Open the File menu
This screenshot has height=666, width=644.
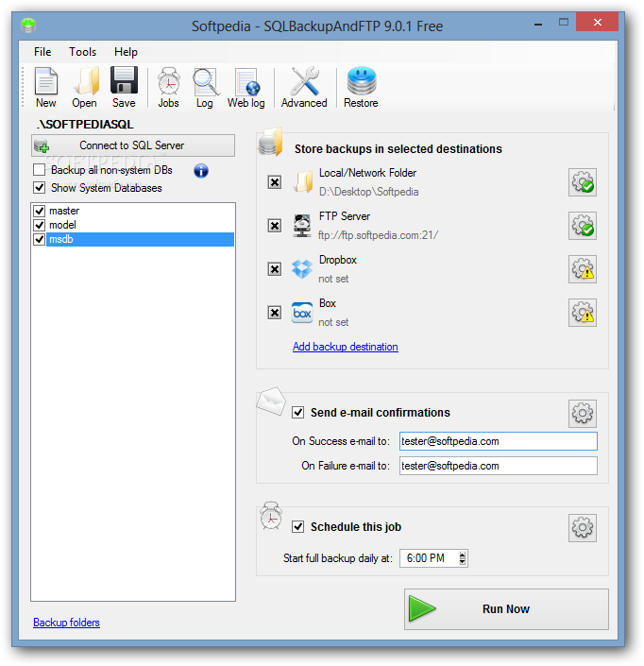42,52
